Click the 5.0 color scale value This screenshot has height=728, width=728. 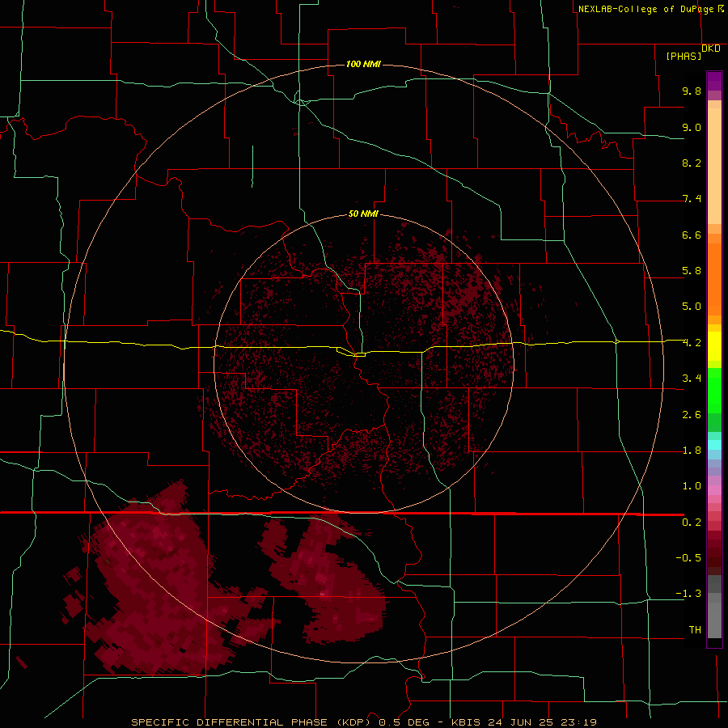692,307
